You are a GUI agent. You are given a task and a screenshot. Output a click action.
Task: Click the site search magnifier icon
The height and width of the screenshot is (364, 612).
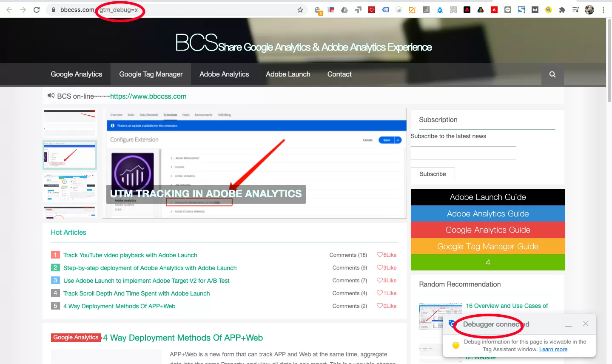552,74
